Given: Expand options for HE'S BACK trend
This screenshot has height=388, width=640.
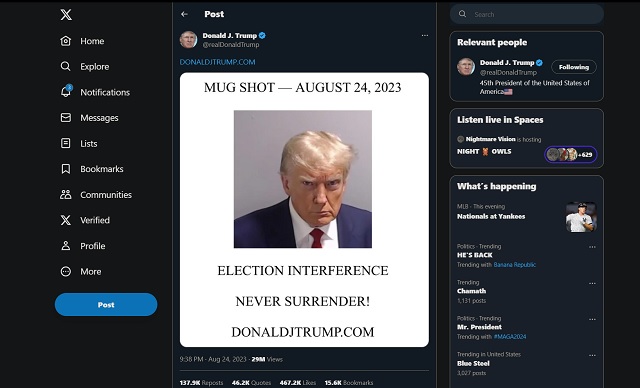Looking at the screenshot, I should 592,247.
